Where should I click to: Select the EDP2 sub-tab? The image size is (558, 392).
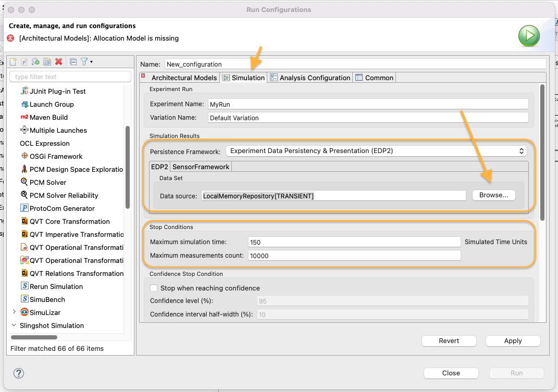159,167
